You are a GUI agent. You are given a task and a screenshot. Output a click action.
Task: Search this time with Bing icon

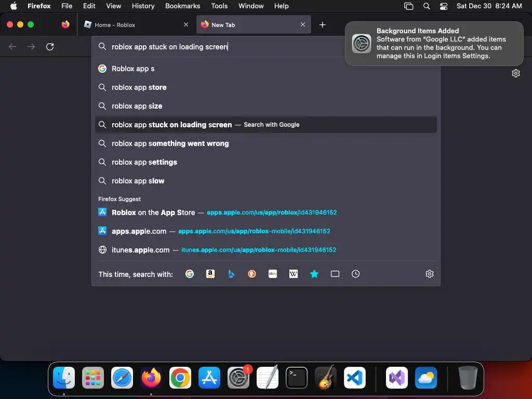(231, 274)
